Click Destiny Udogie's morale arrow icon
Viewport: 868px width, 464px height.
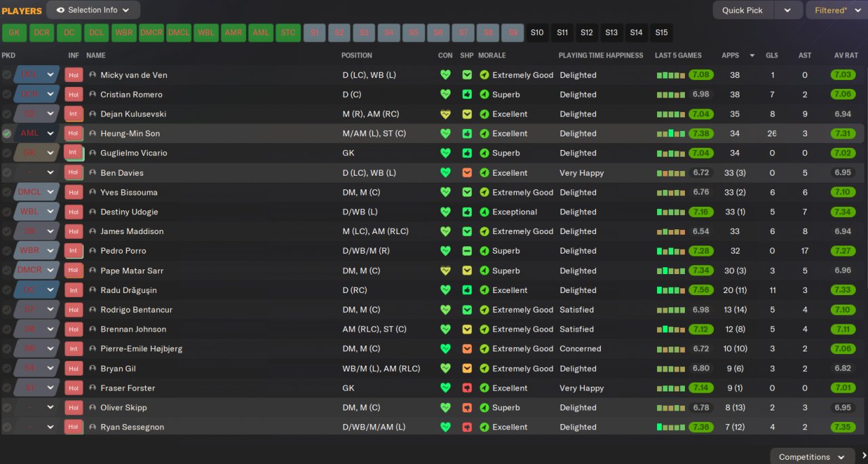484,212
